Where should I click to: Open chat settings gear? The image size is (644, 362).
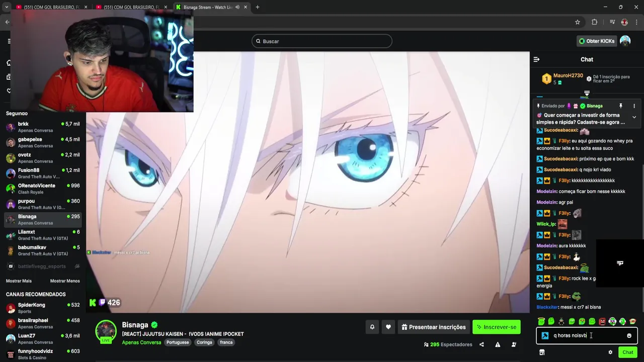(x=610, y=352)
